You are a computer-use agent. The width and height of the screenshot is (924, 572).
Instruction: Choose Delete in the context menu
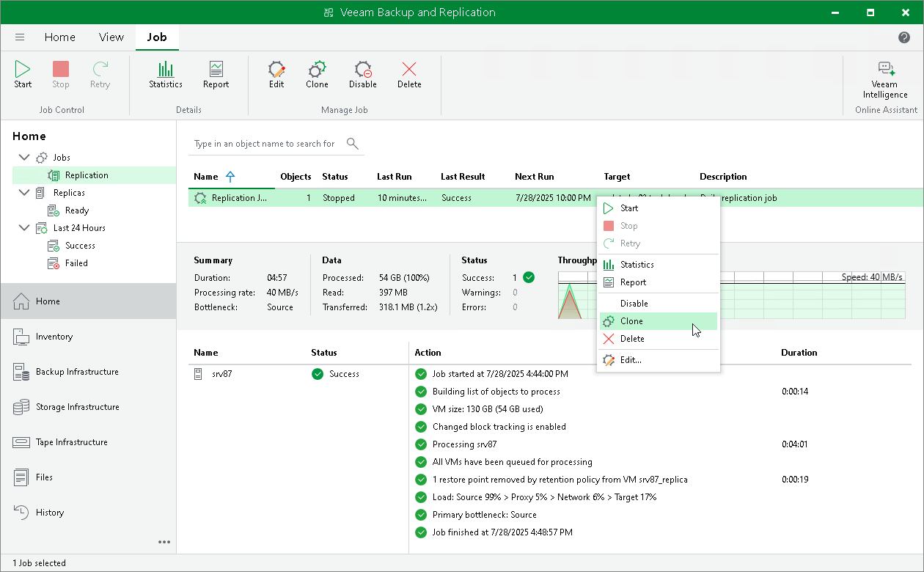click(658, 339)
